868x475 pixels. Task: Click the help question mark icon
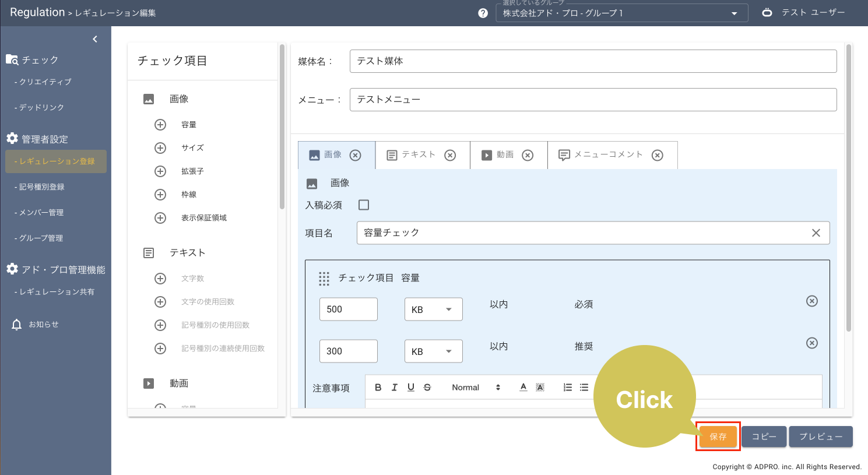point(483,13)
